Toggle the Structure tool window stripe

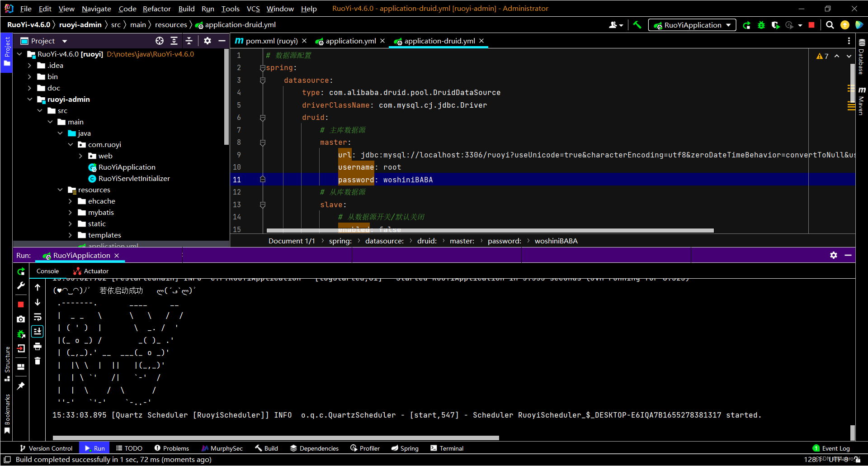(7, 364)
